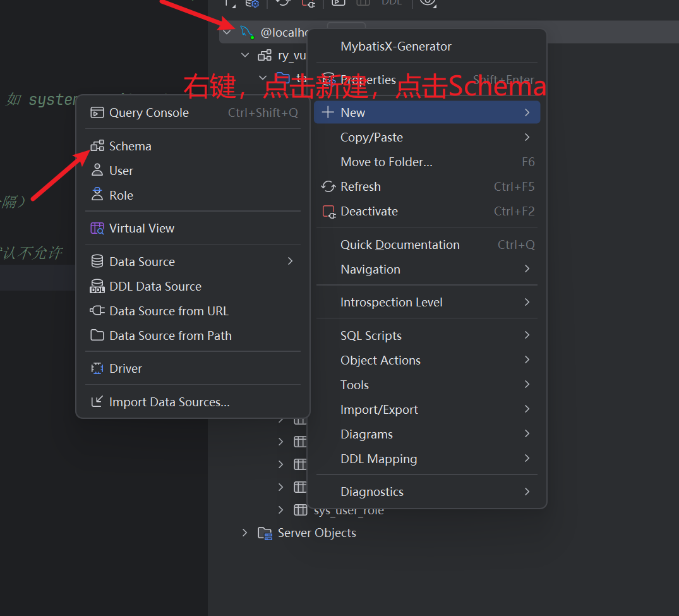679x616 pixels.
Task: Open the Introspection Level menu item
Action: [x=427, y=302]
